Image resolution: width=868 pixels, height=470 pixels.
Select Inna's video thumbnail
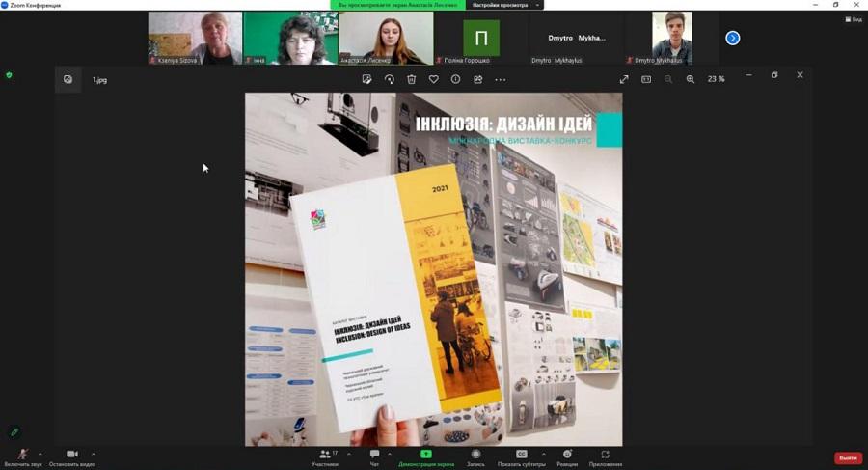(290, 39)
